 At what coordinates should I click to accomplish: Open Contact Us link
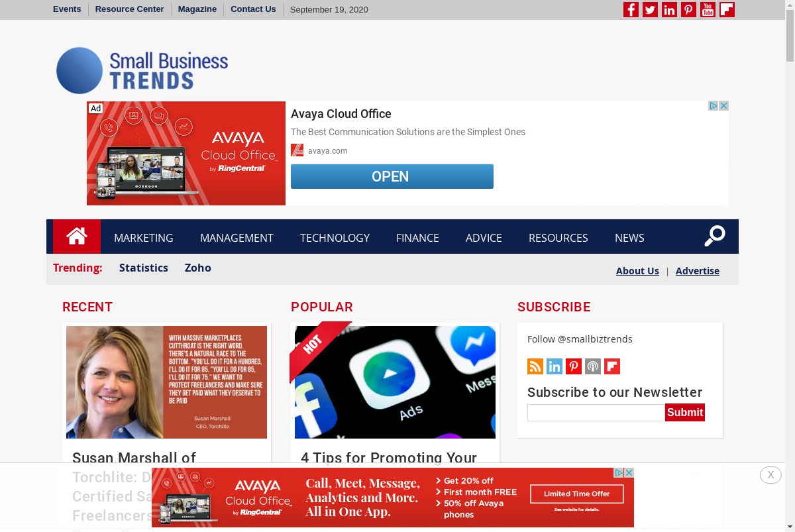253,9
